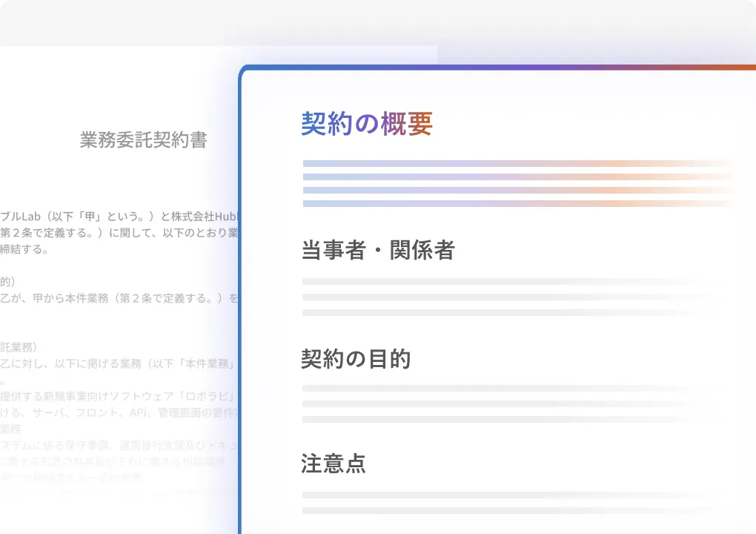This screenshot has width=756, height=534.
Task: Click the line mentioning ソフトウェア「ロボラビ」
Action: [119, 396]
